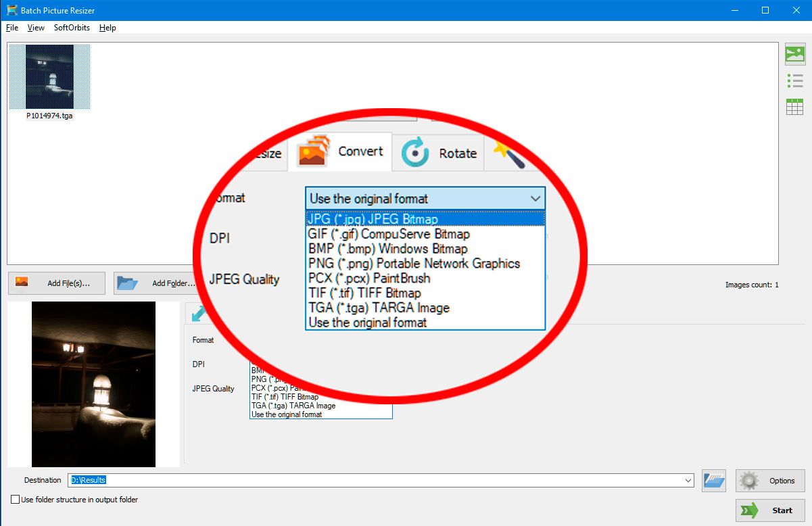Open the Options settings button
The width and height of the screenshot is (812, 526).
(770, 481)
